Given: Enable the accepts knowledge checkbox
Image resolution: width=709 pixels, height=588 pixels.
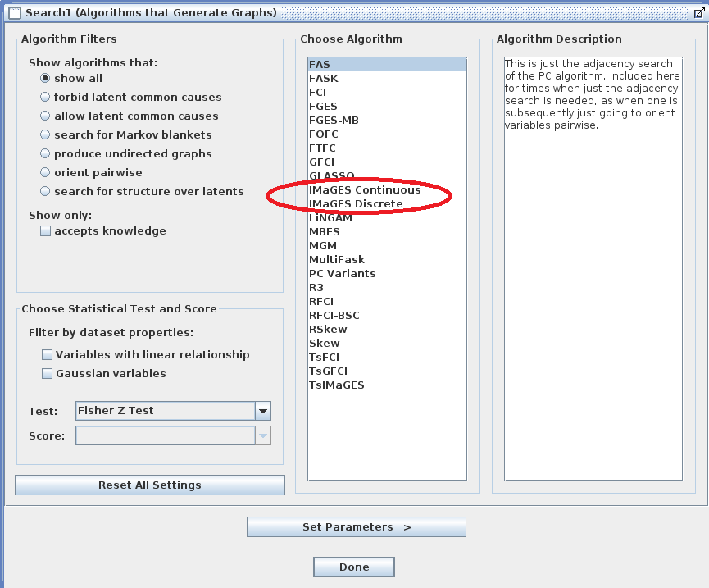Looking at the screenshot, I should (x=46, y=230).
